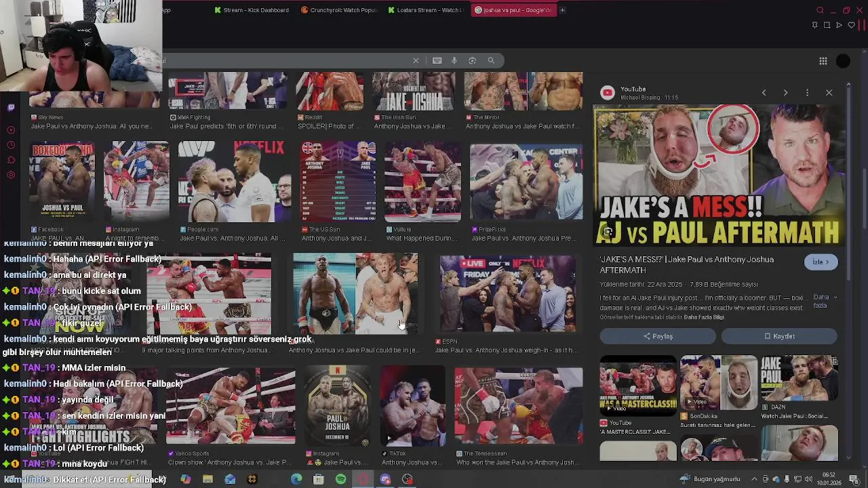Open the TikTok image result
Viewport: 868px width, 488px height.
point(413,406)
